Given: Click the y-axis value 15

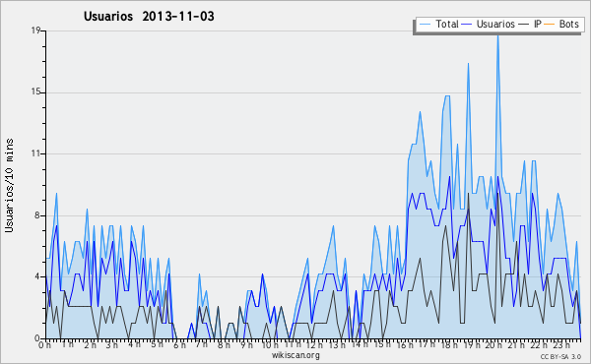Looking at the screenshot, I should 35,92.
